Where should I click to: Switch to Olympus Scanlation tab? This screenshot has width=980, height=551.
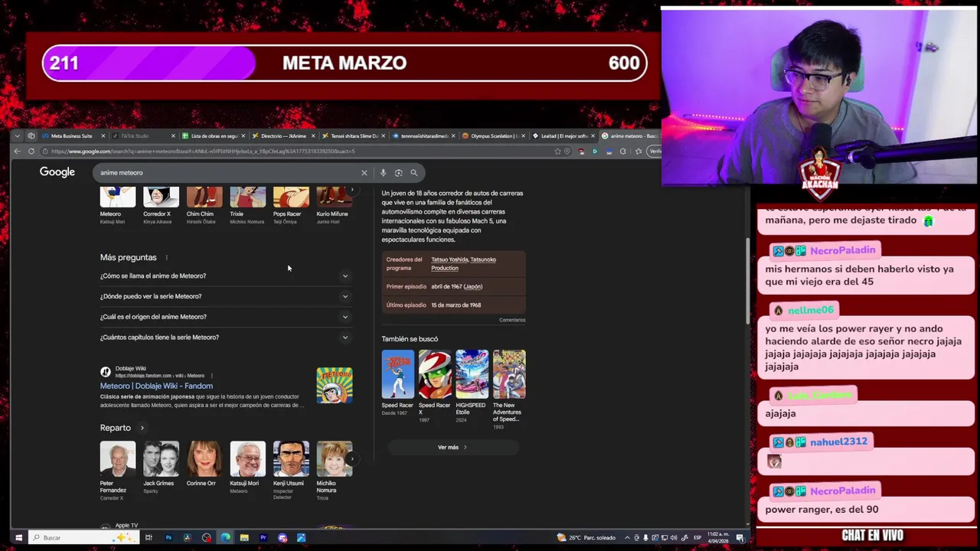pyautogui.click(x=494, y=136)
